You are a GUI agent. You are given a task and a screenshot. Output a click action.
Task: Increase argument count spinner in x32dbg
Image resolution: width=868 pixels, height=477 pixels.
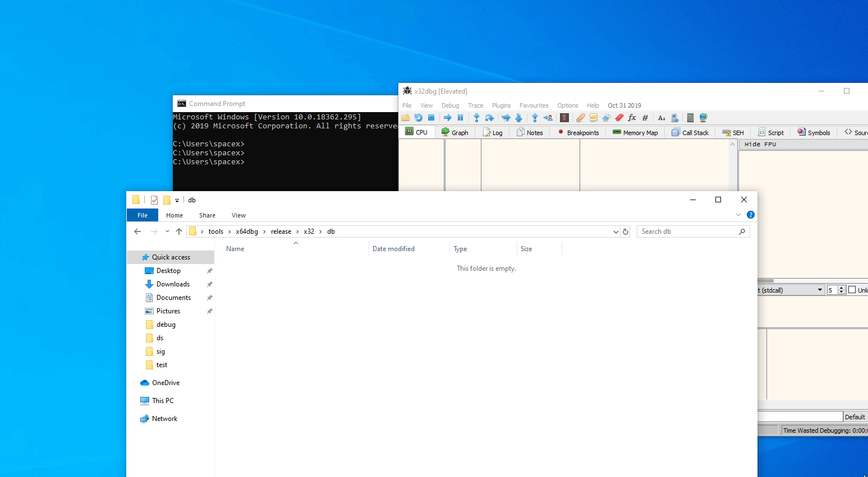coord(841,288)
